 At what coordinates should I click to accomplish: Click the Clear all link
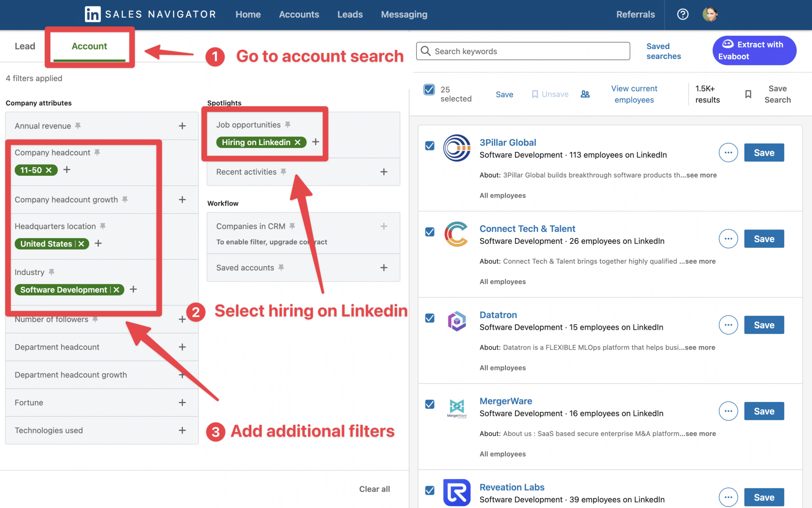tap(374, 489)
